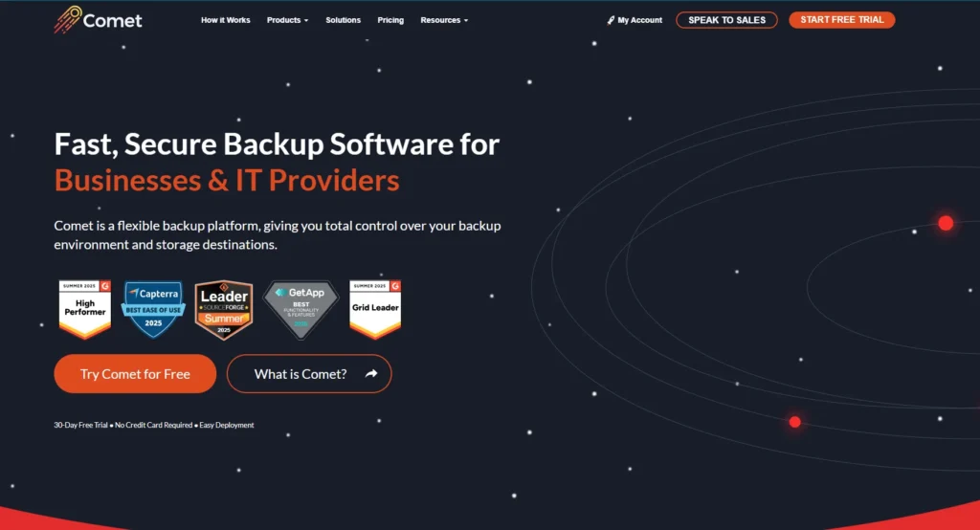Click the arrow icon in What is Comet button
The height and width of the screenshot is (530, 980).
[x=371, y=374]
